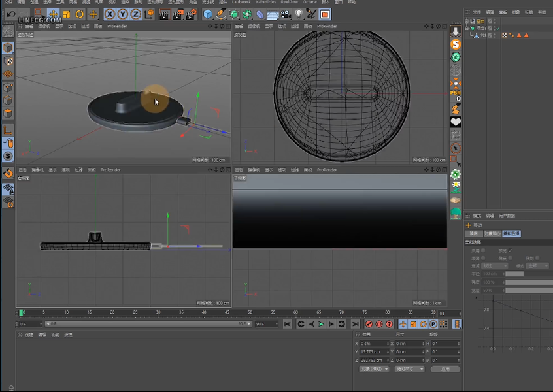Toggle the X axis lock
553x392 pixels.
tap(110, 14)
